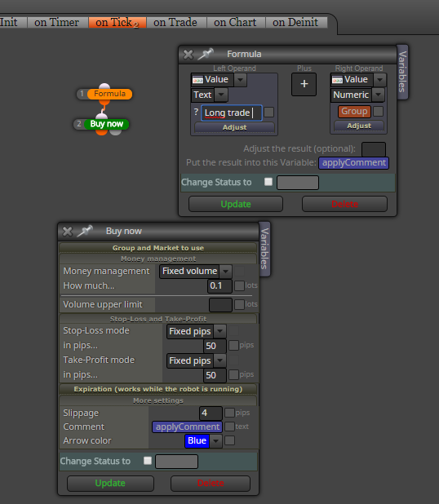The width and height of the screenshot is (439, 504).
Task: Click the Right Operand Value type icon
Action: [x=337, y=79]
